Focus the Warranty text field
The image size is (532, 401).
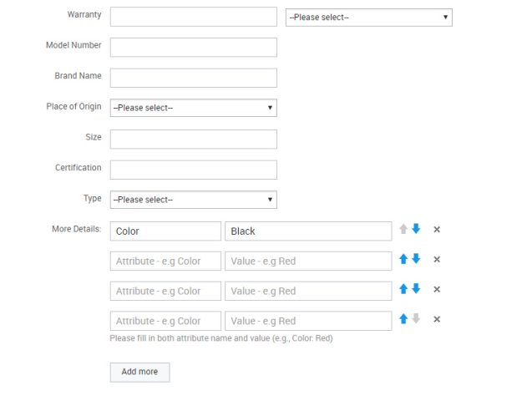click(x=193, y=17)
